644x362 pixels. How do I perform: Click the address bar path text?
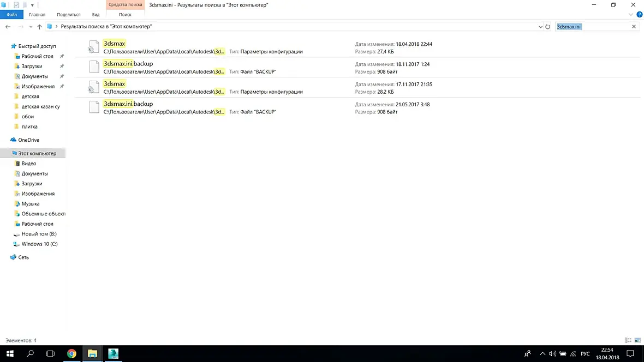(106, 26)
